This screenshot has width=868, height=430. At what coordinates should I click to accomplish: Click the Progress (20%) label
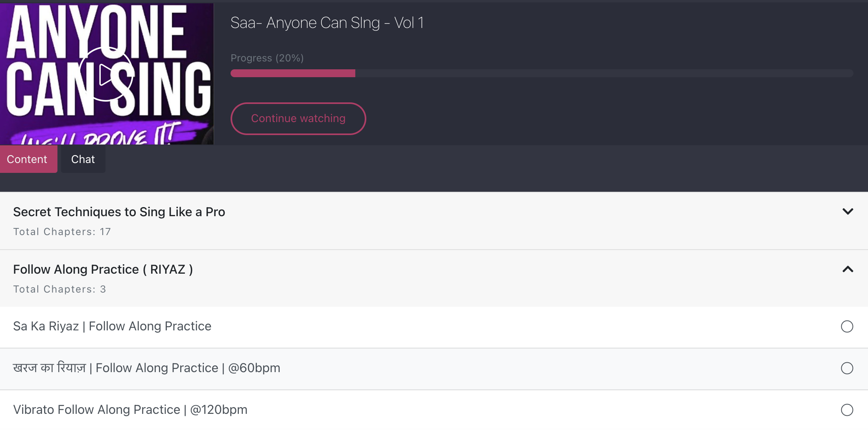[267, 58]
